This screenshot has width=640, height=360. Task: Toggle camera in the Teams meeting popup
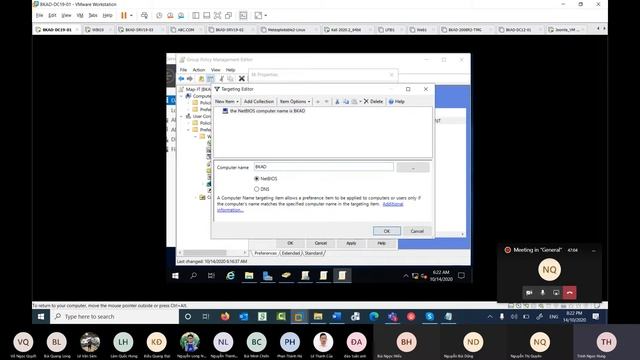[x=529, y=293]
